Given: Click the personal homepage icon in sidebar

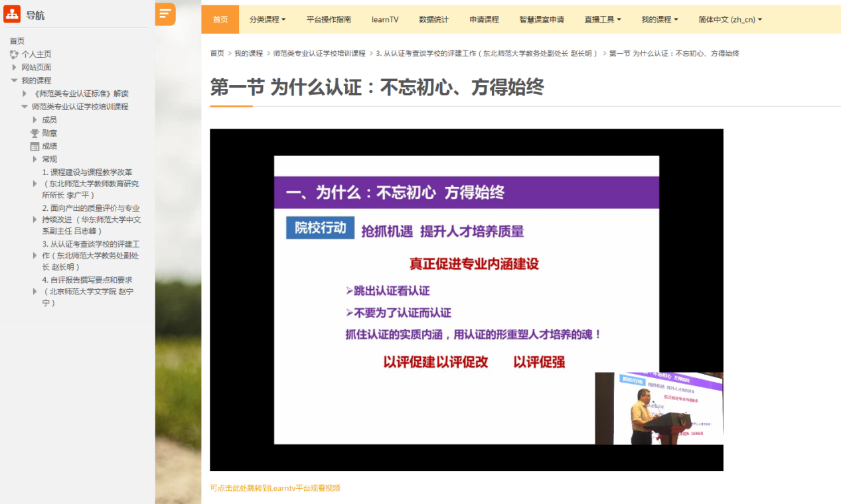Looking at the screenshot, I should (14, 54).
